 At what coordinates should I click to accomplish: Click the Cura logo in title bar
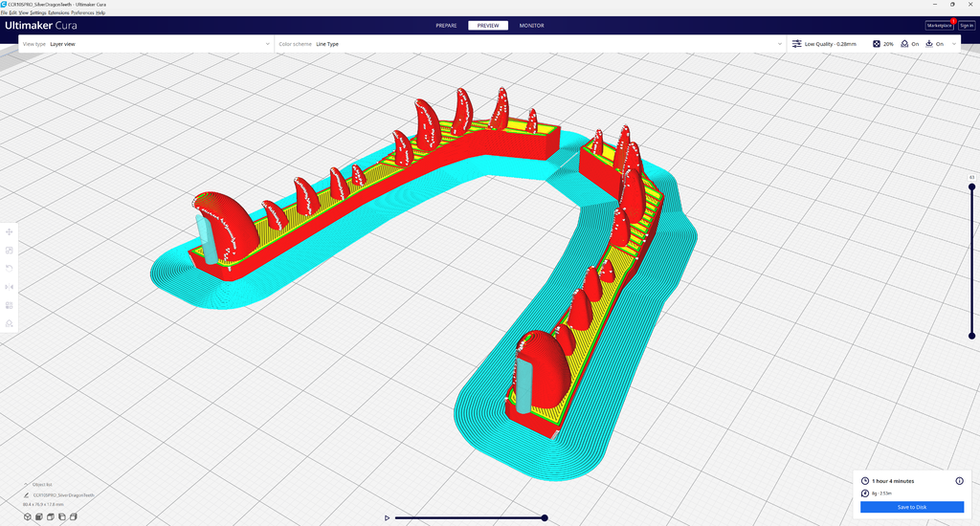point(4,4)
